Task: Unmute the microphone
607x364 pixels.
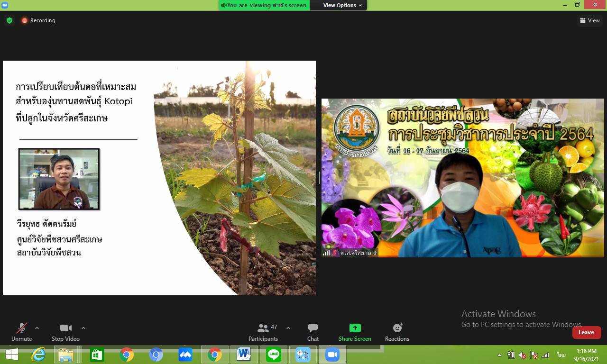Action: click(21, 332)
